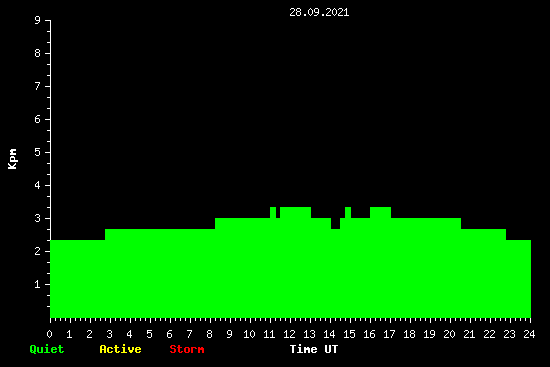Click the narrow green spike near hour 15
This screenshot has width=550, height=367.
tap(348, 213)
